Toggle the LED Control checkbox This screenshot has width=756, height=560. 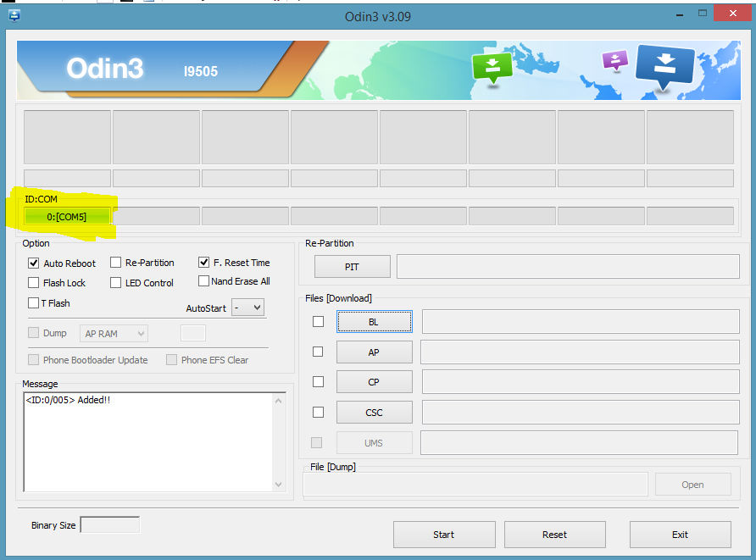point(116,282)
